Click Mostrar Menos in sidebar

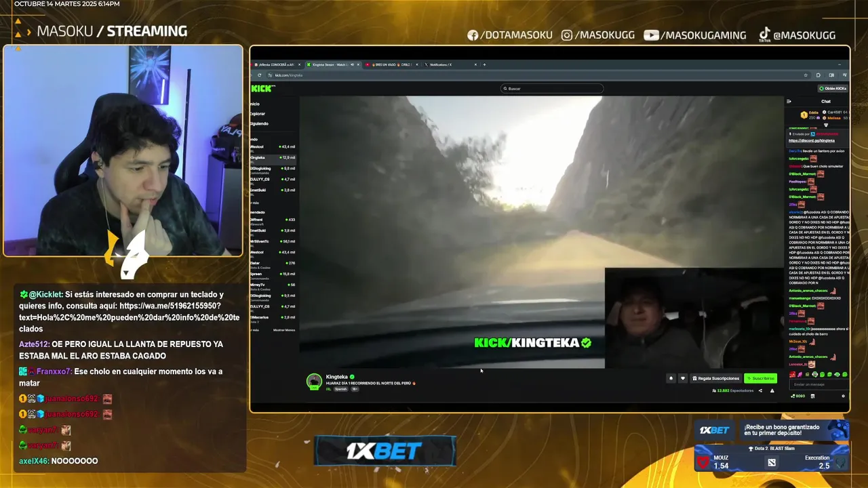point(284,330)
